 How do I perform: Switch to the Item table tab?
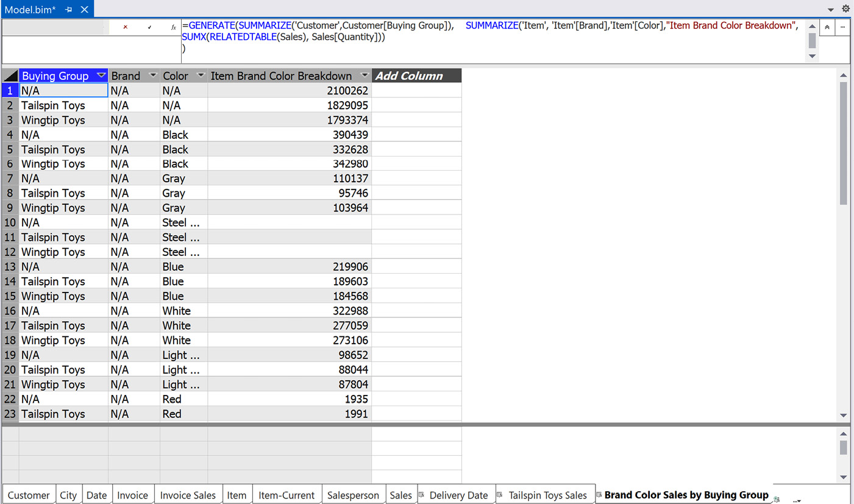(x=237, y=495)
